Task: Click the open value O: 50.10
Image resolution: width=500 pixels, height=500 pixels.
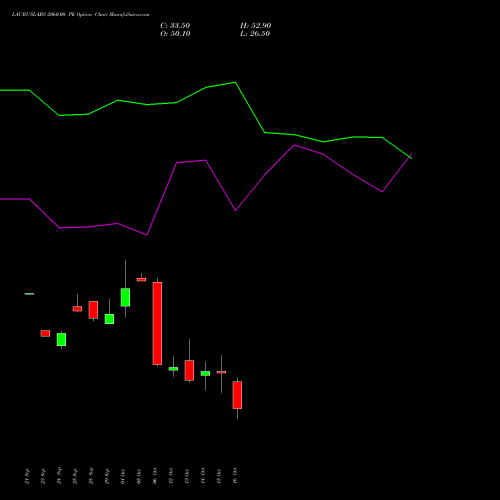Action: pyautogui.click(x=175, y=34)
